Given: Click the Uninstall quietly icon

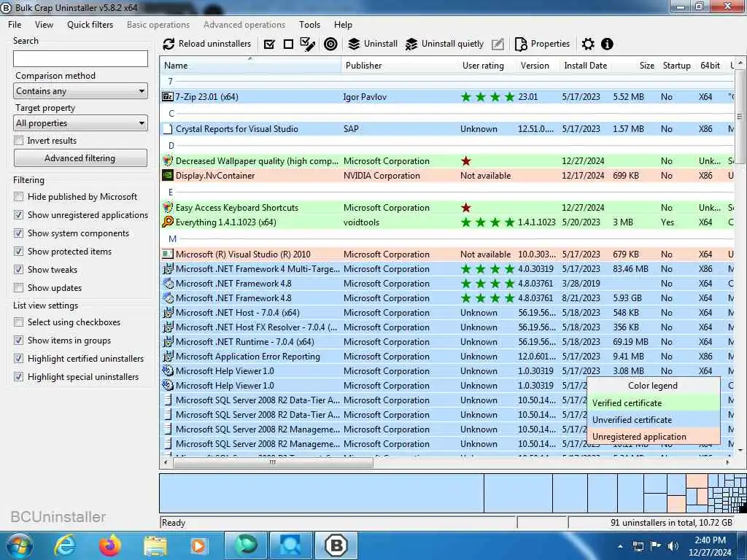Looking at the screenshot, I should click(x=411, y=44).
